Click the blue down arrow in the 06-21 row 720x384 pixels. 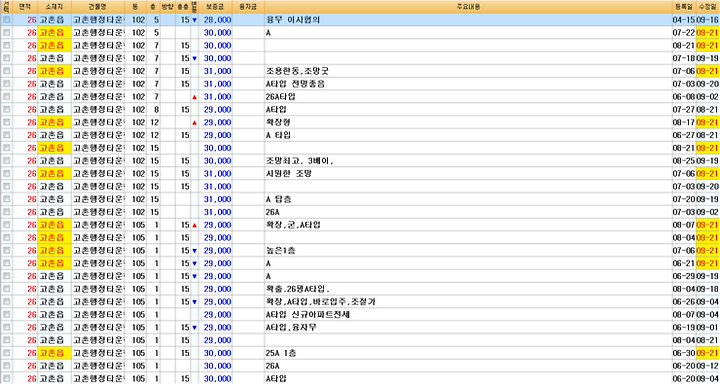(x=194, y=264)
